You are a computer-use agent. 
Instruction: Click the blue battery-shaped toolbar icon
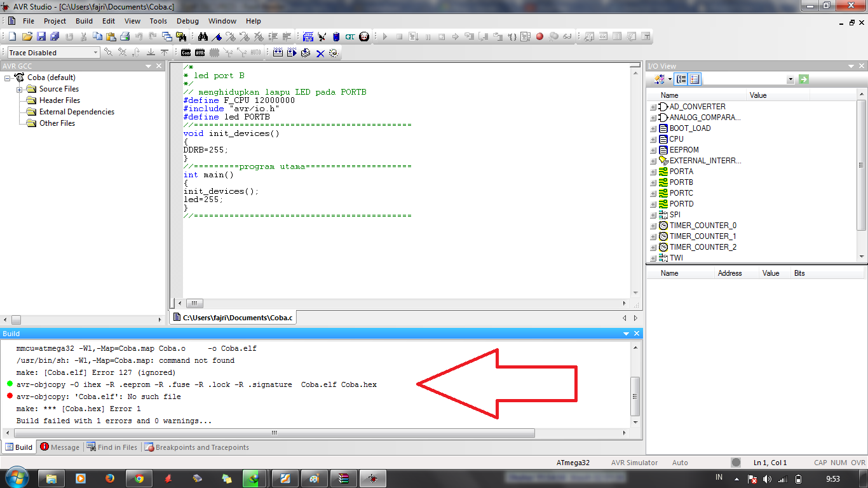point(336,36)
